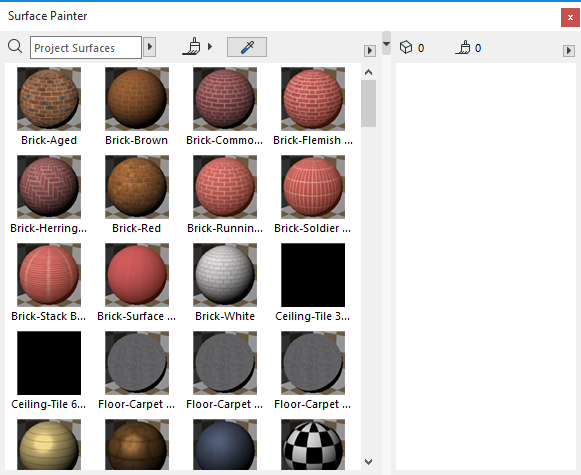
Task: Choose the Brick-Surface surface thumbnail
Action: [x=137, y=275]
